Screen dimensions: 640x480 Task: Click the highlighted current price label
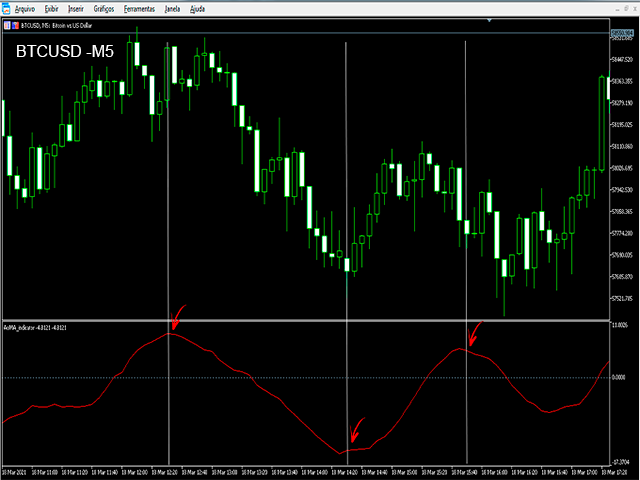click(x=622, y=33)
